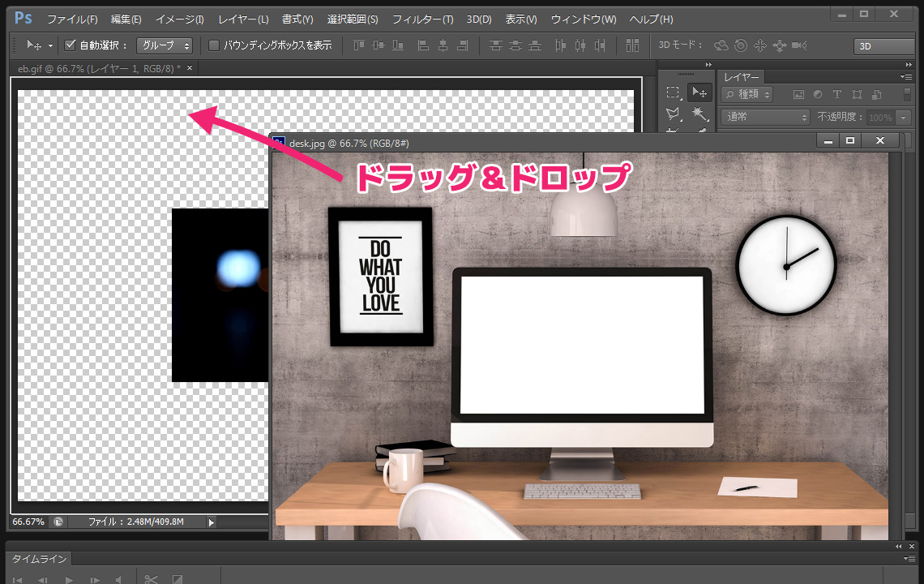The height and width of the screenshot is (584, 924).
Task: Open the status bar info arrow menu
Action: tap(212, 522)
